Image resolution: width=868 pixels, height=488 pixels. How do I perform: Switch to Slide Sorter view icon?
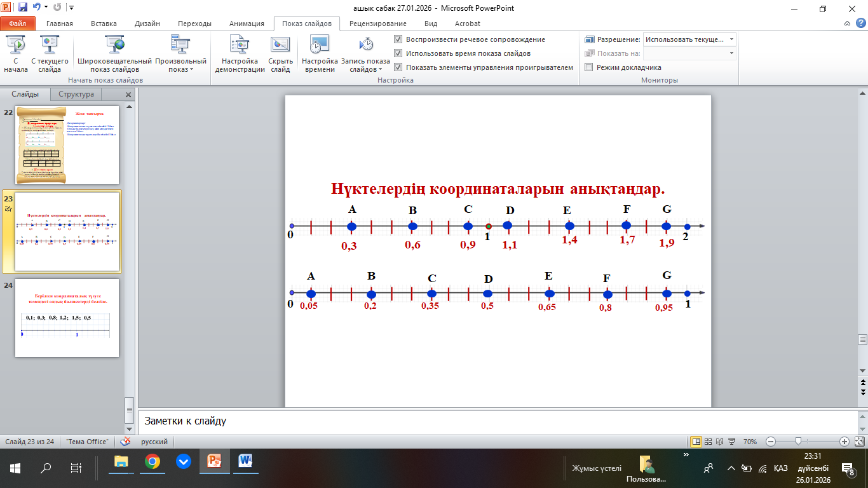(709, 442)
